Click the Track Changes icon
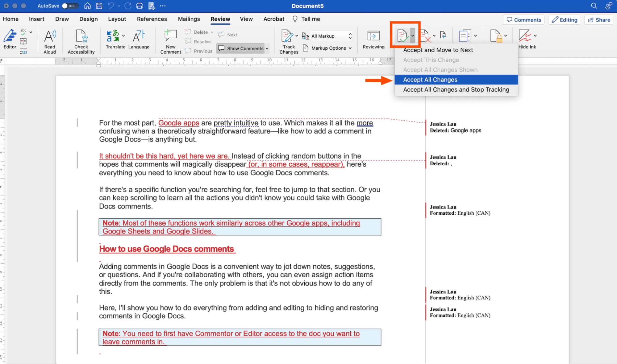Screen dimensions: 617x364 pos(287,36)
